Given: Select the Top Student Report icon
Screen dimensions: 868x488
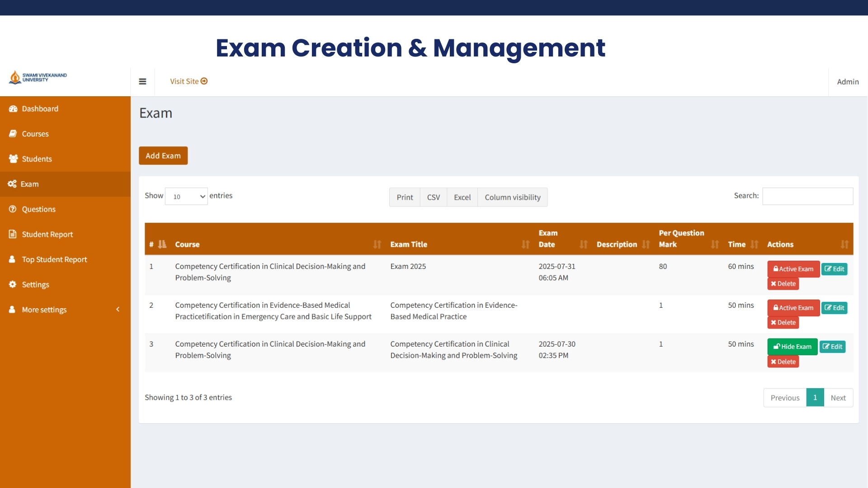Looking at the screenshot, I should [13, 259].
